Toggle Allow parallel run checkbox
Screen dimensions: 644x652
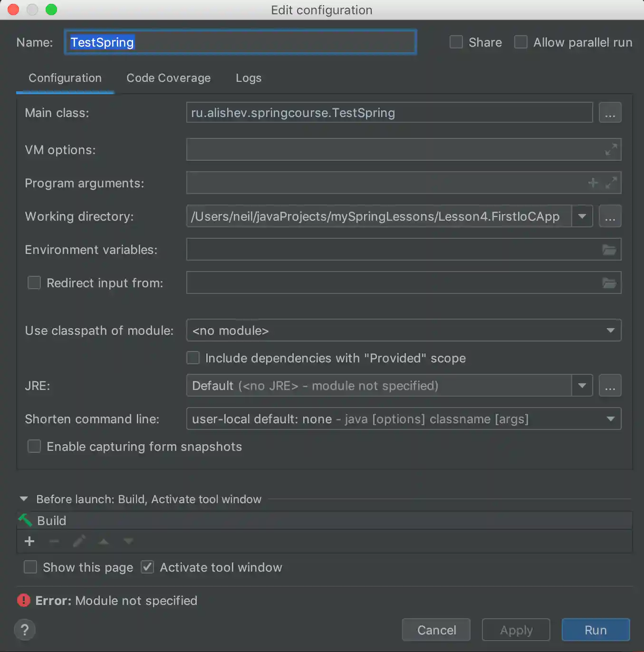click(x=521, y=42)
